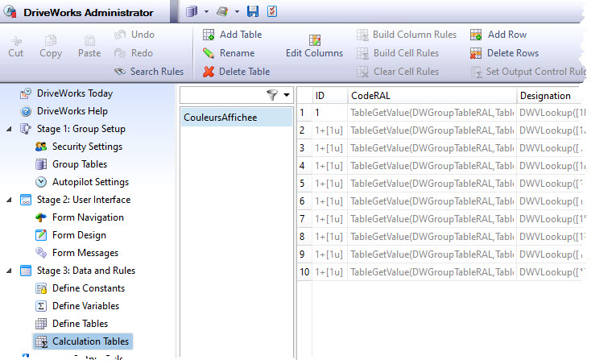Click Build Cell Rules icon
The image size is (591, 364).
coord(362,53)
